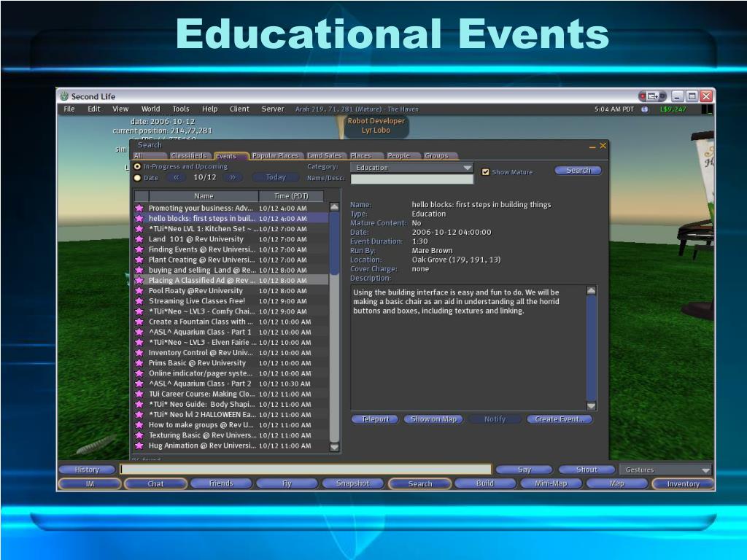Open the Gestures dropdown
747x560 pixels.
click(x=665, y=470)
